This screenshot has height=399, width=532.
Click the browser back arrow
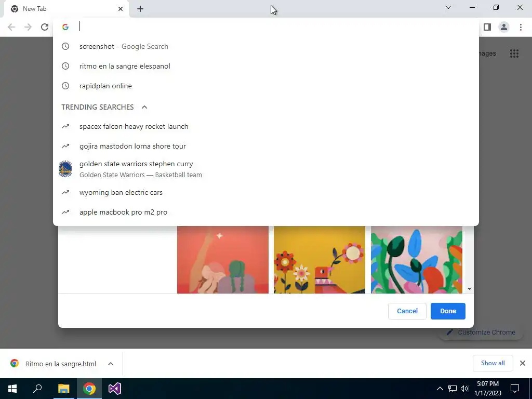[x=11, y=27]
